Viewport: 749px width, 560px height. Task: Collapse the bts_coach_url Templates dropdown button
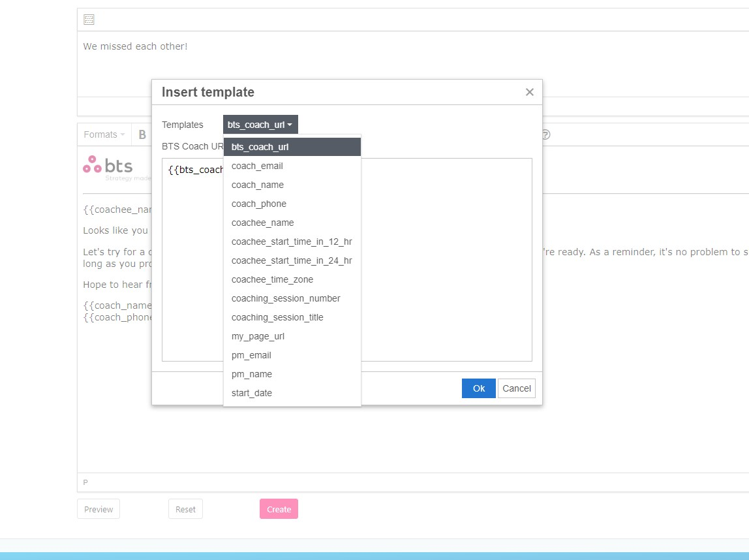click(x=260, y=125)
